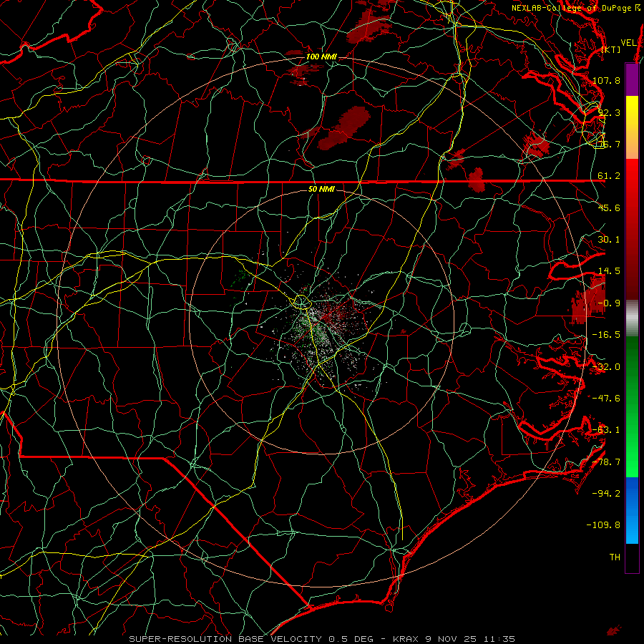Click the 14.5 velocity scale value

609,271
